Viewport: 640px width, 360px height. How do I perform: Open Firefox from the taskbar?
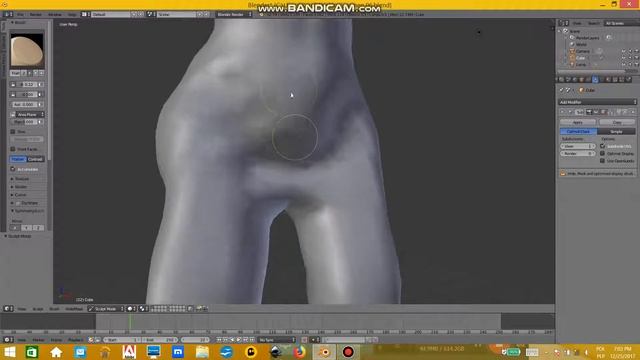click(299, 352)
